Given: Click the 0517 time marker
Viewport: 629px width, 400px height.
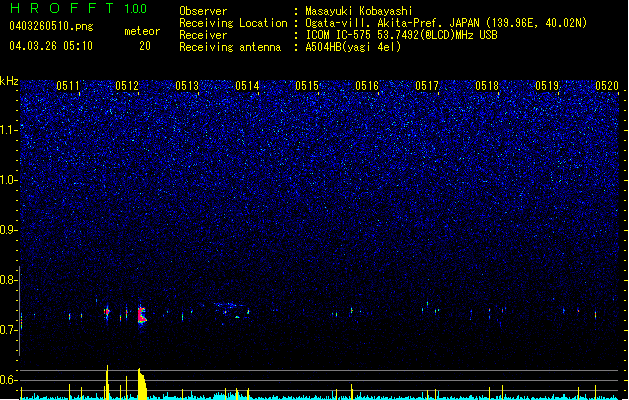Looking at the screenshot, I should click(x=427, y=86).
